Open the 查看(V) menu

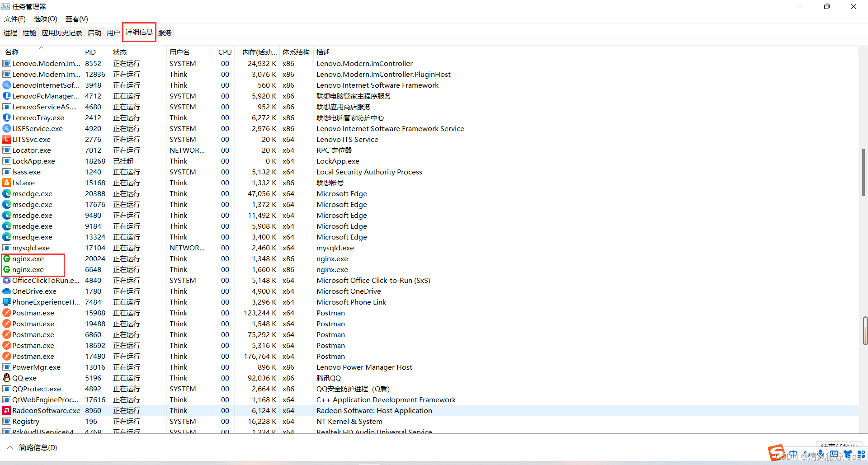[x=77, y=19]
